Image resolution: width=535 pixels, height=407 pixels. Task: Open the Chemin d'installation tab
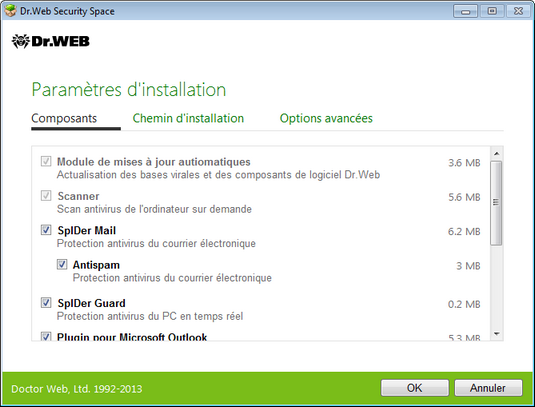click(188, 118)
